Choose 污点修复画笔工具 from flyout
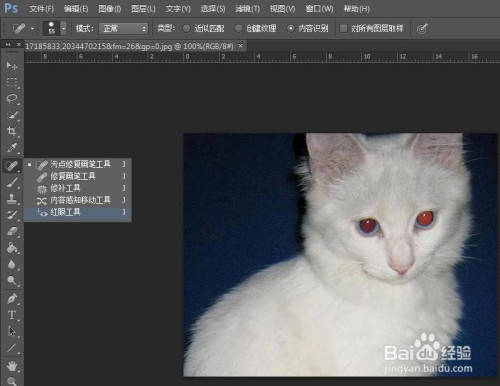 pyautogui.click(x=77, y=164)
